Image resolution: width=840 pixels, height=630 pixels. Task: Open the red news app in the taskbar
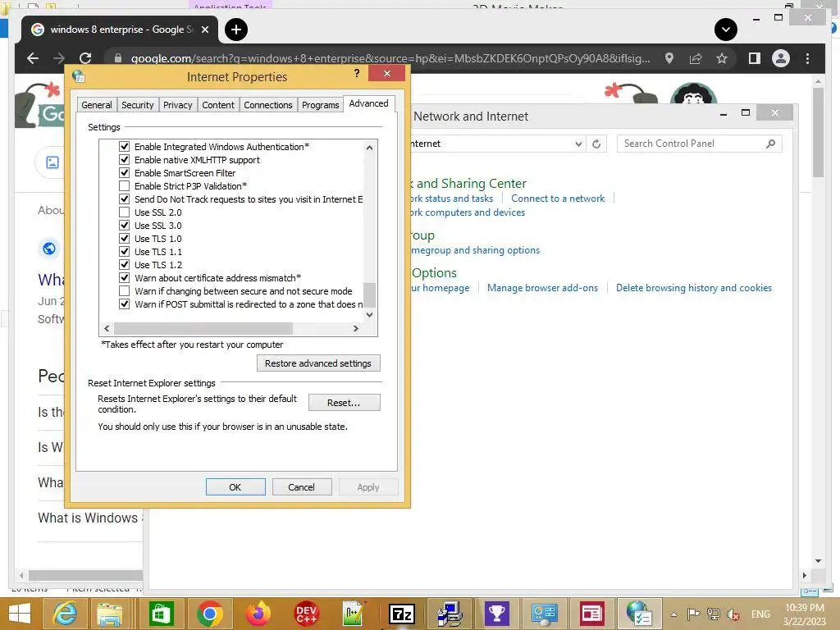tap(592, 614)
